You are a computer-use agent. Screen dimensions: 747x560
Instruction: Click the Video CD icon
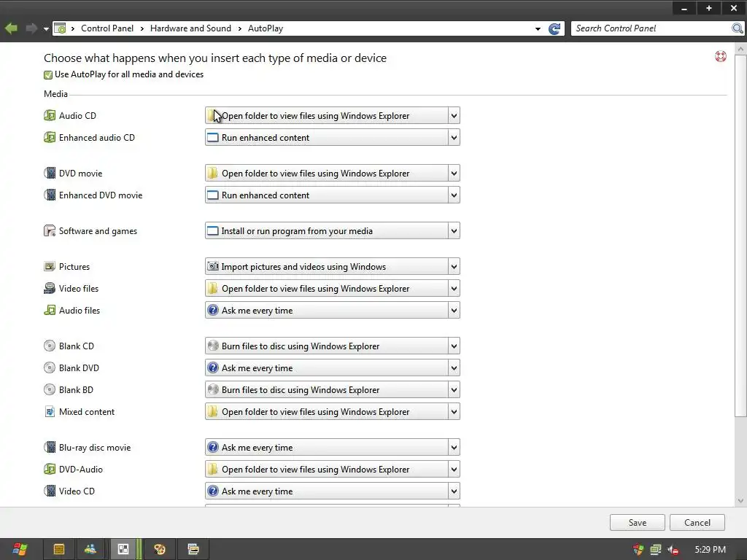[x=50, y=491]
